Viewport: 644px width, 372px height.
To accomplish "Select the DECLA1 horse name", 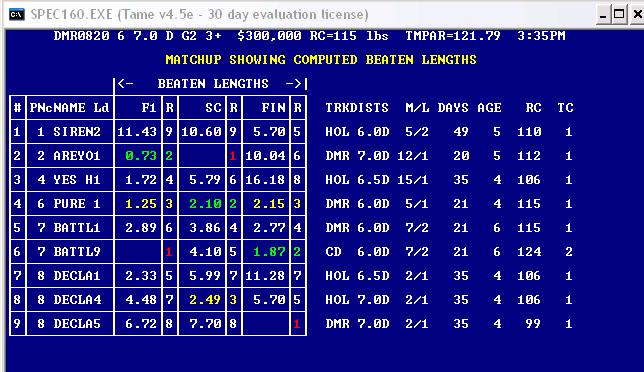I will point(77,276).
